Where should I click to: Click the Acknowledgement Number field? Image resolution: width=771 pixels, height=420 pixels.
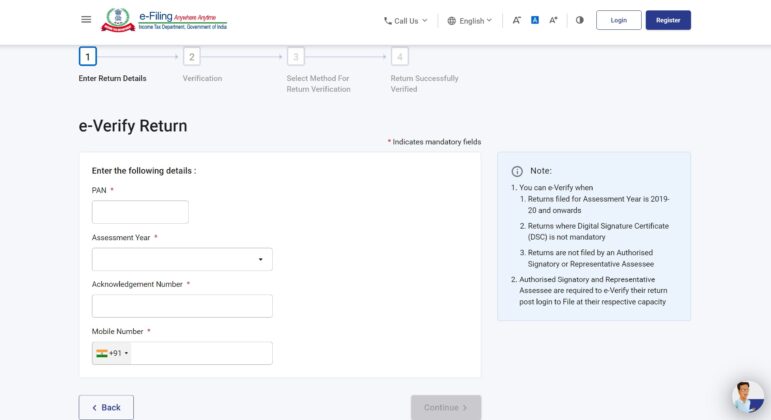pyautogui.click(x=182, y=306)
